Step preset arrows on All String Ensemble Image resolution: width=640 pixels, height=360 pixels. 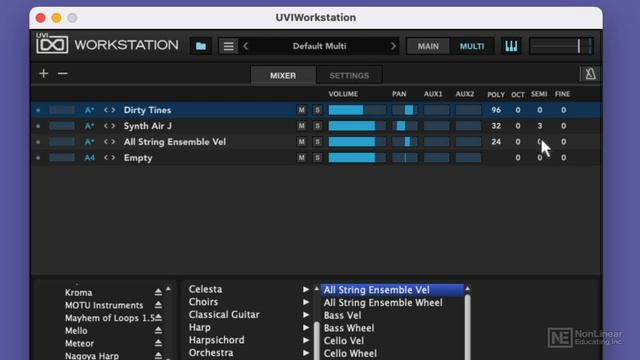point(109,142)
